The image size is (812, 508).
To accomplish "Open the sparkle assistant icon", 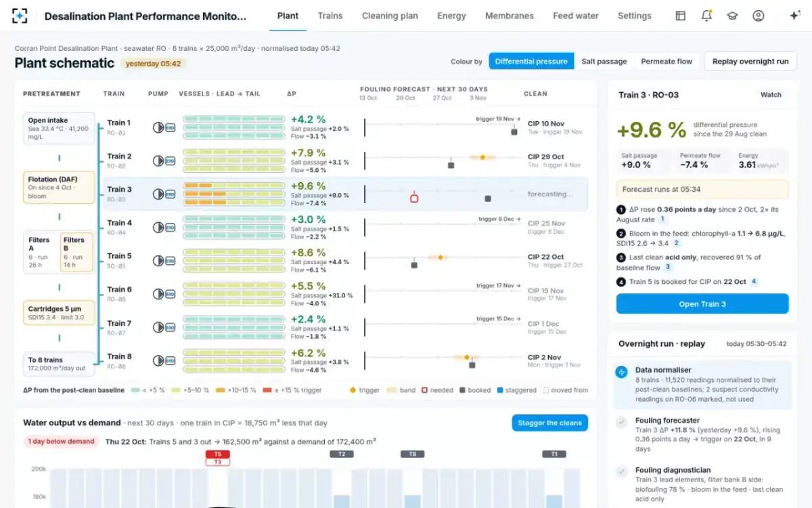I will [795, 16].
